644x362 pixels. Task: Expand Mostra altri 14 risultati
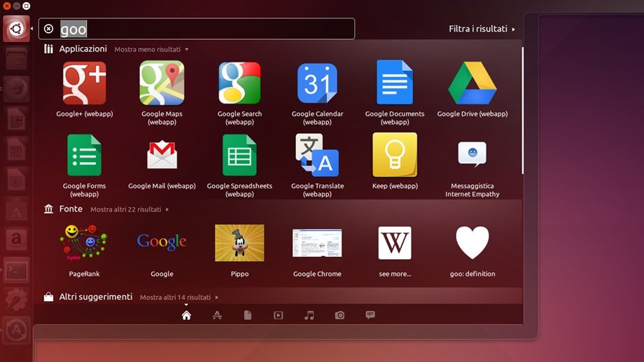(x=178, y=298)
